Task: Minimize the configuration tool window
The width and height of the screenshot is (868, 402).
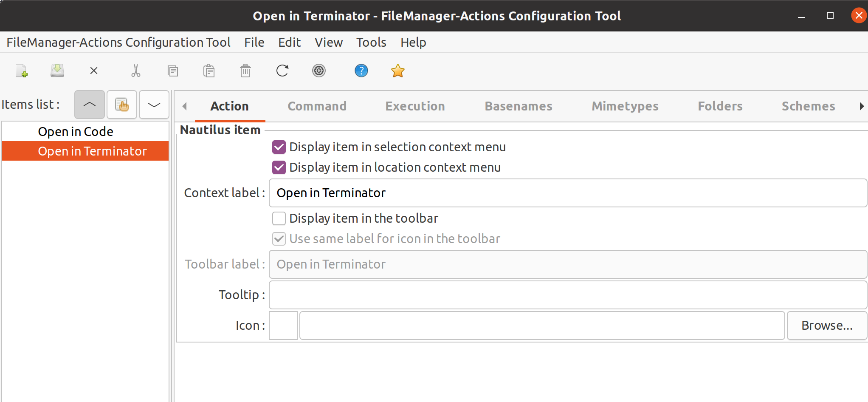Action: pyautogui.click(x=801, y=16)
